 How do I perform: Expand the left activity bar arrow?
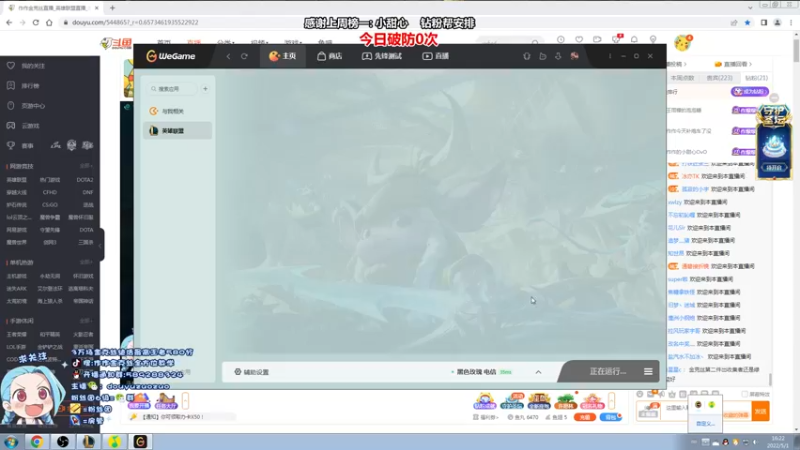[185, 401]
